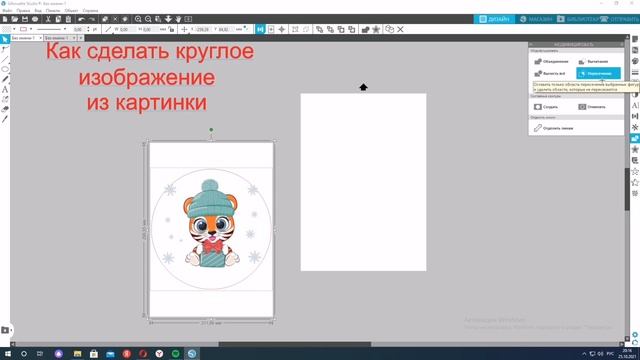
Task: Close the second document tab
Action: [x=74, y=38]
